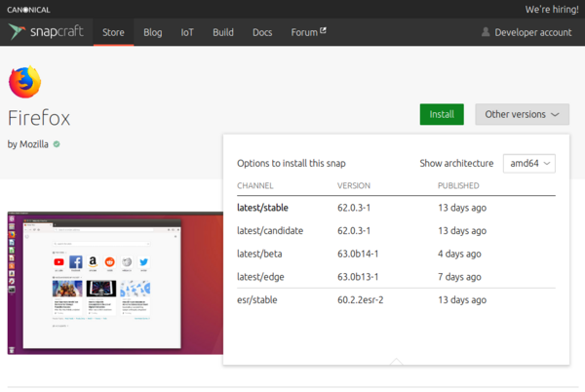Click the Firefox app icon

[x=25, y=82]
